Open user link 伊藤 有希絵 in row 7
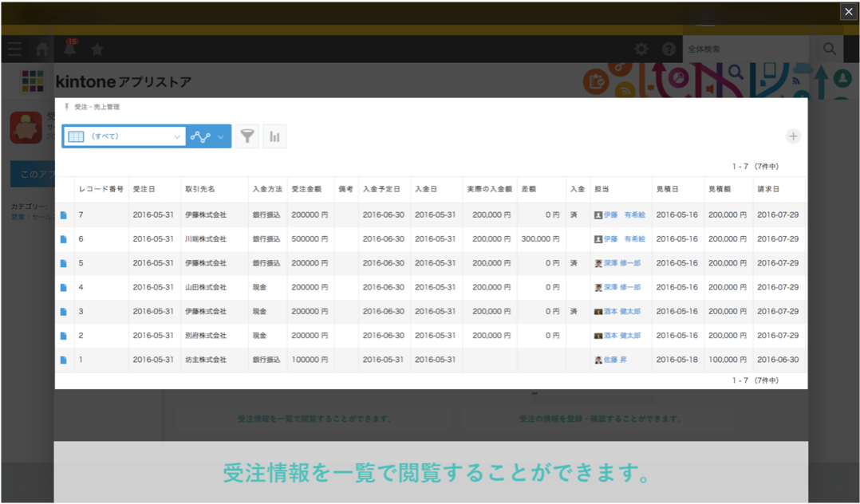 pyautogui.click(x=624, y=215)
